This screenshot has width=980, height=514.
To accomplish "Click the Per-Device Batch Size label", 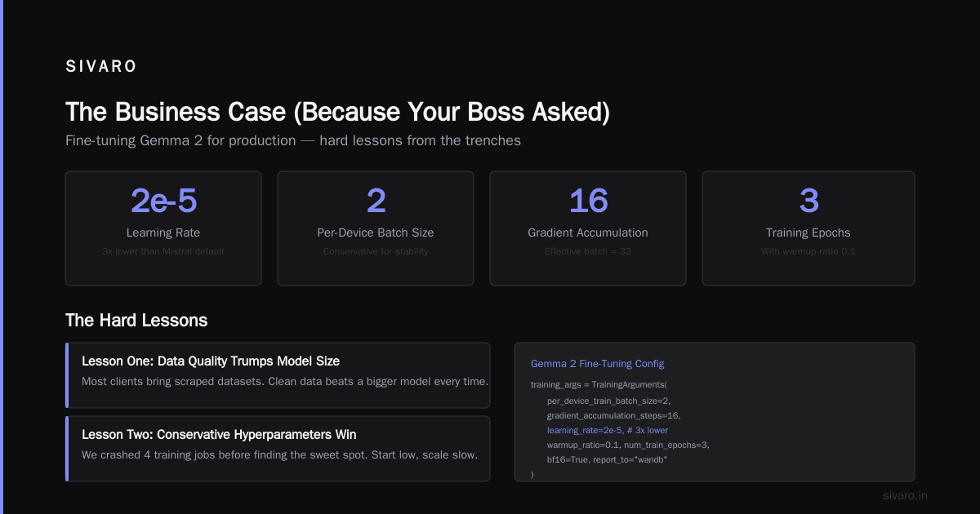I will click(376, 233).
